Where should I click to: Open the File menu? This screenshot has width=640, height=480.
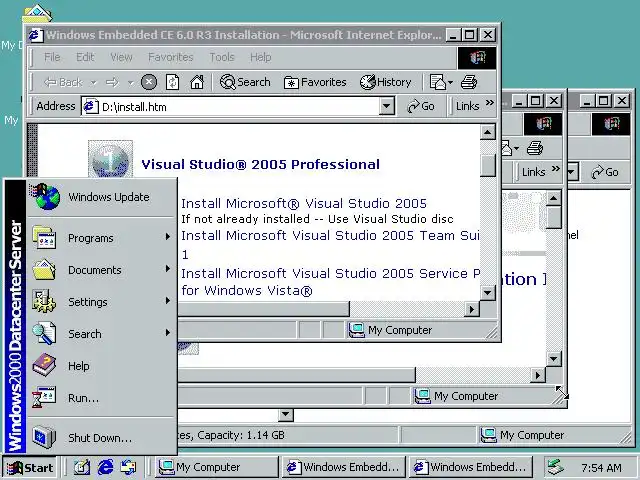pyautogui.click(x=52, y=57)
